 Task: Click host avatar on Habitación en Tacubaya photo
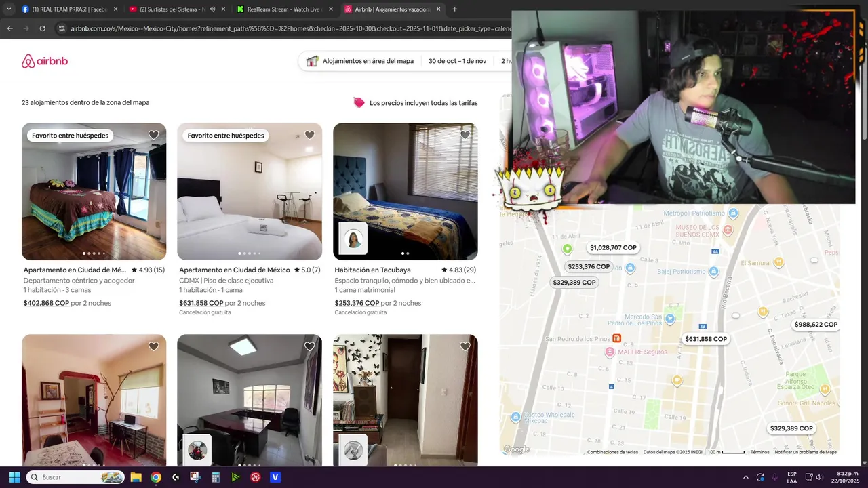pyautogui.click(x=353, y=239)
